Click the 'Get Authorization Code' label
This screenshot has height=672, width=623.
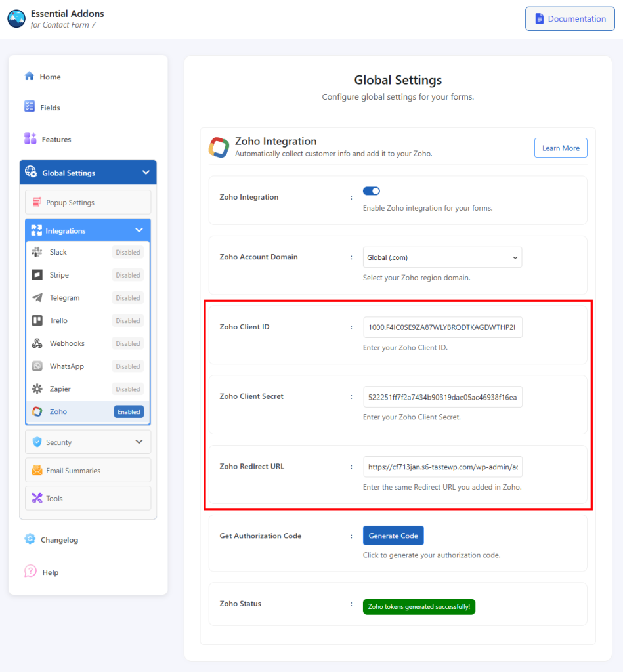260,535
